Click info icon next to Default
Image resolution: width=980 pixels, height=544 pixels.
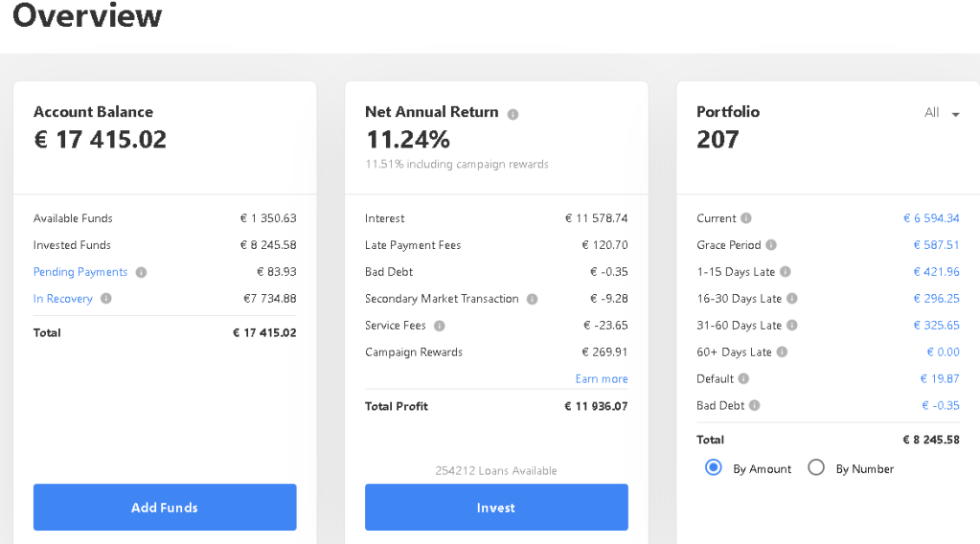(744, 379)
